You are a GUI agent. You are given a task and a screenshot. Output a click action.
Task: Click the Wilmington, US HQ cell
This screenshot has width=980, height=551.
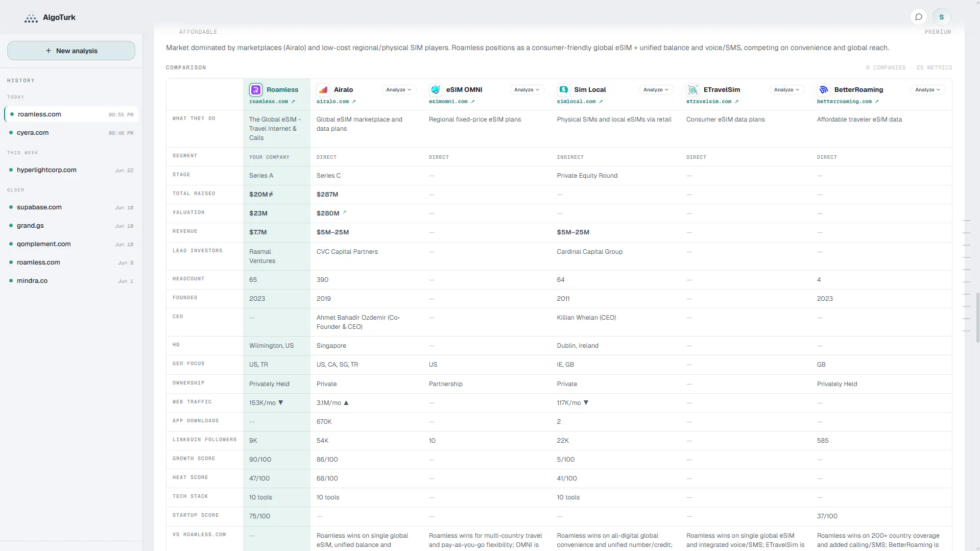coord(271,346)
